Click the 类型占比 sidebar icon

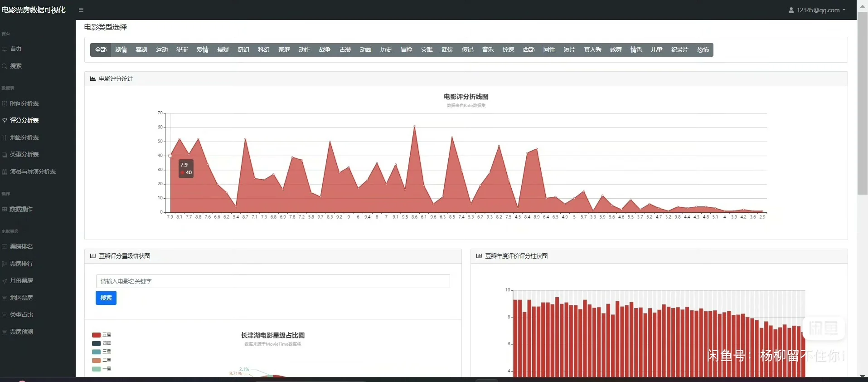click(5, 314)
